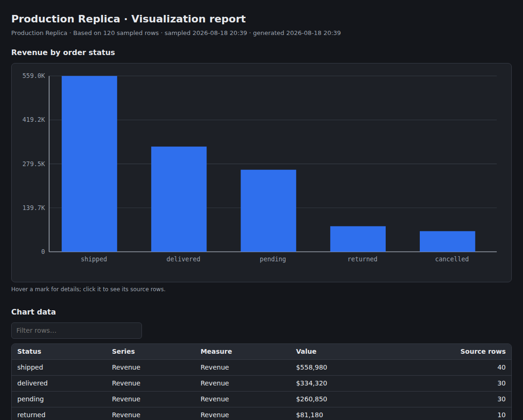Viewport: 523px width, 420px height.
Task: Sort by the Series column header
Action: click(x=123, y=352)
